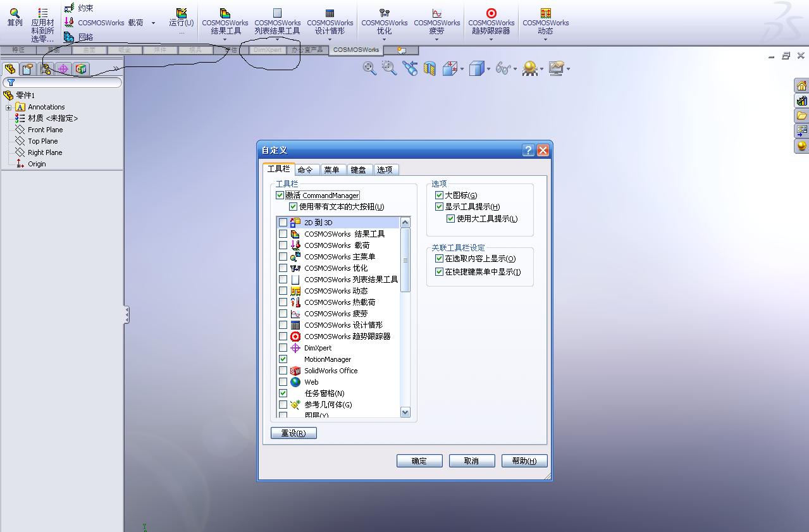The height and width of the screenshot is (532, 809).
Task: Check the DimXpert toolbar checkbox
Action: point(283,348)
